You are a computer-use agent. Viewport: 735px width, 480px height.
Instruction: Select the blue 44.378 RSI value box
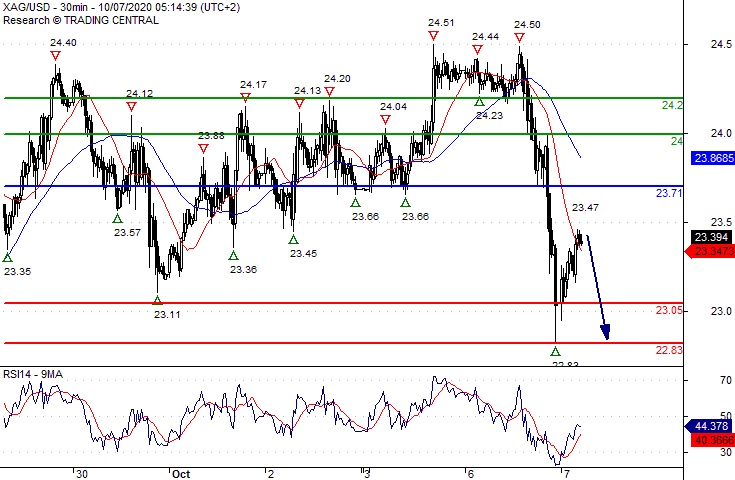pos(708,426)
